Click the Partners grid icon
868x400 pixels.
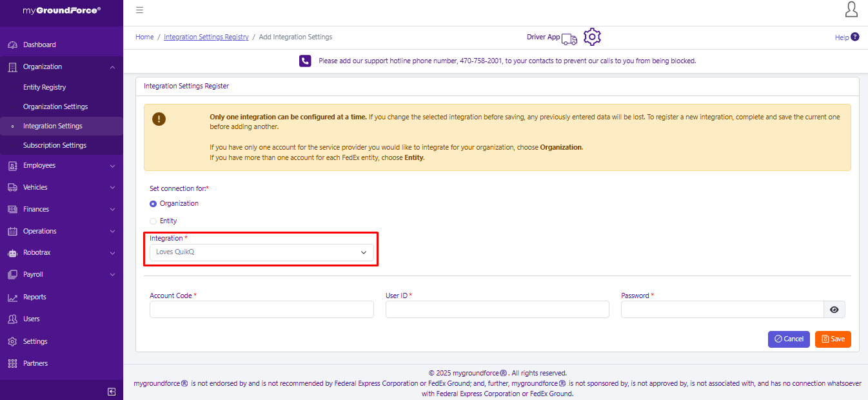click(12, 364)
